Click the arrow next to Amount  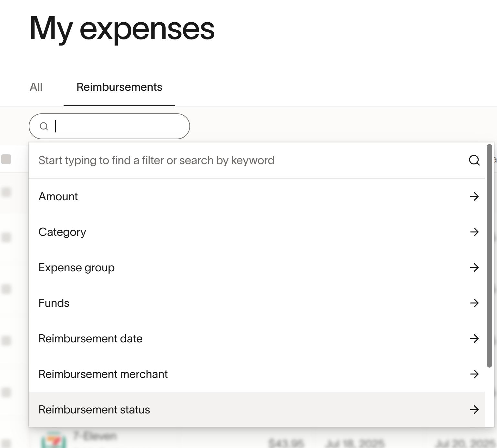474,196
